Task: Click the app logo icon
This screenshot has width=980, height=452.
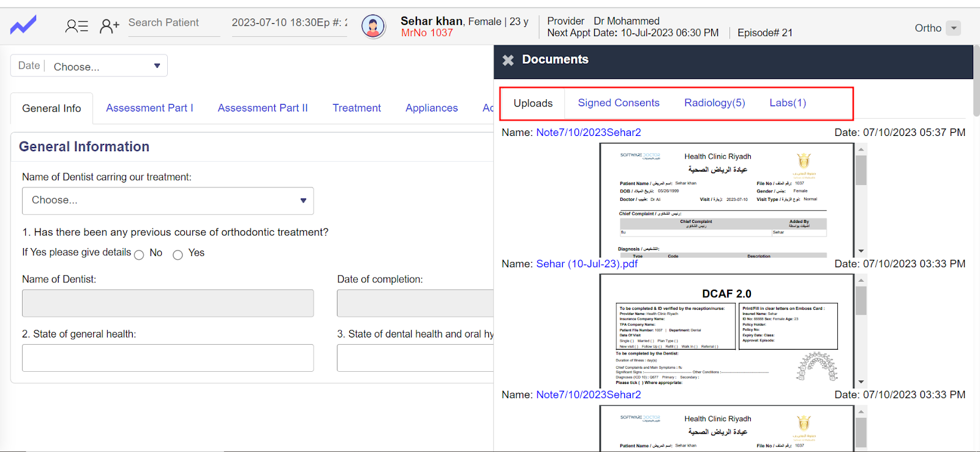Action: [x=23, y=25]
